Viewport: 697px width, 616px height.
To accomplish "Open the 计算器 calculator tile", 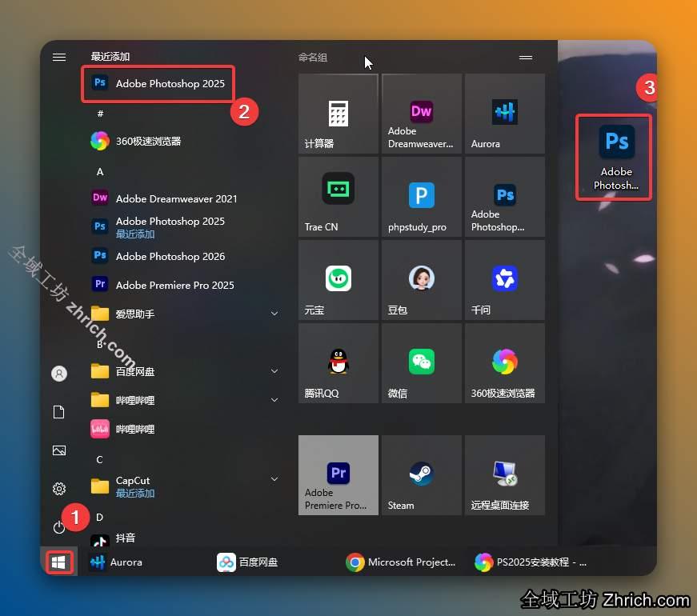I will 338,114.
